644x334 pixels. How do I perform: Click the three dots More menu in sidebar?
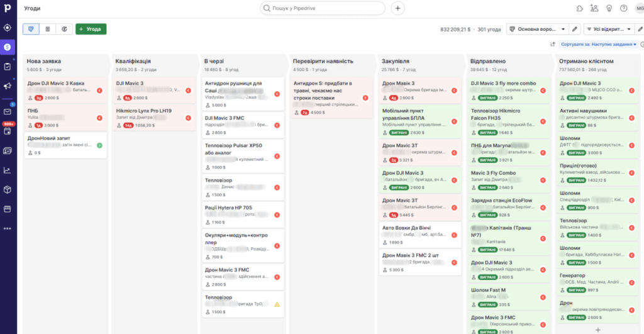[8, 228]
